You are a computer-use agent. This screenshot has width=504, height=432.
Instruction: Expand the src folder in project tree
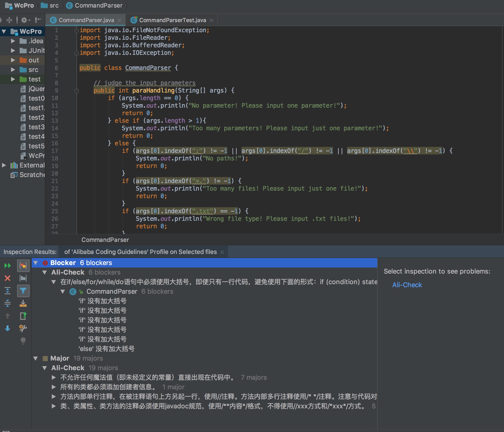click(13, 70)
